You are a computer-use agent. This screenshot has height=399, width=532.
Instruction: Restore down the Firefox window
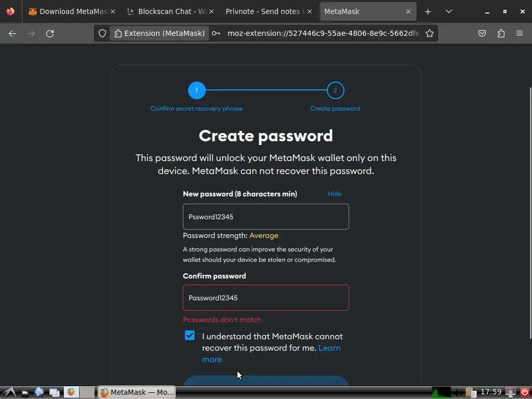pos(505,11)
